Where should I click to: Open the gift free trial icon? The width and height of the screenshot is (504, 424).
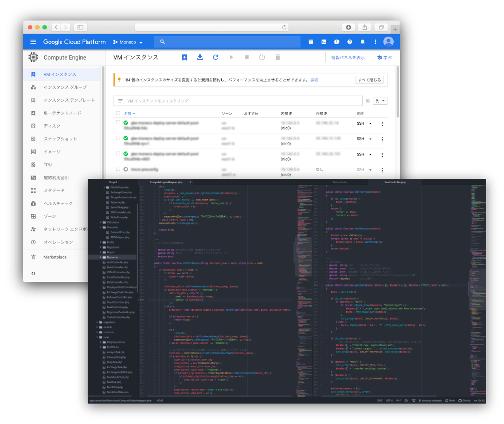[x=311, y=42]
